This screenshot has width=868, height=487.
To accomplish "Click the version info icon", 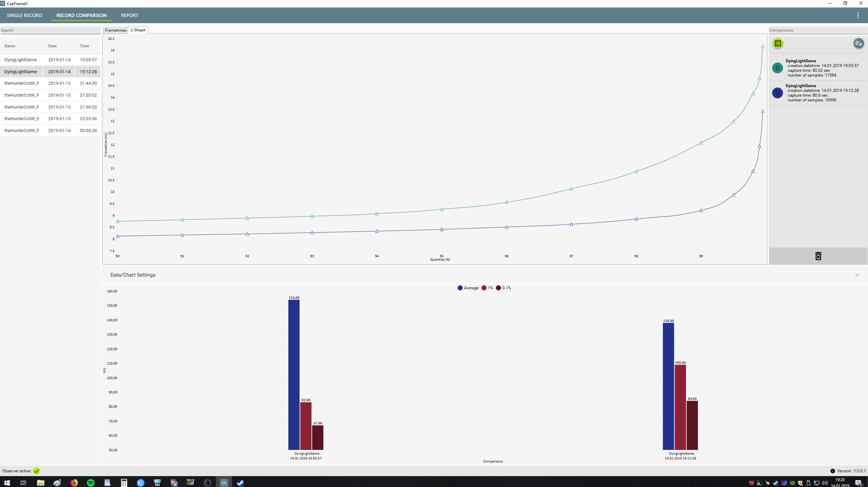I will pos(833,471).
